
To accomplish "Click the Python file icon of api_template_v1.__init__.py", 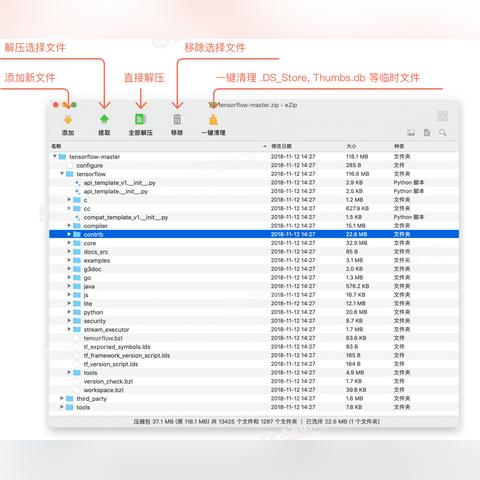I will (x=77, y=183).
